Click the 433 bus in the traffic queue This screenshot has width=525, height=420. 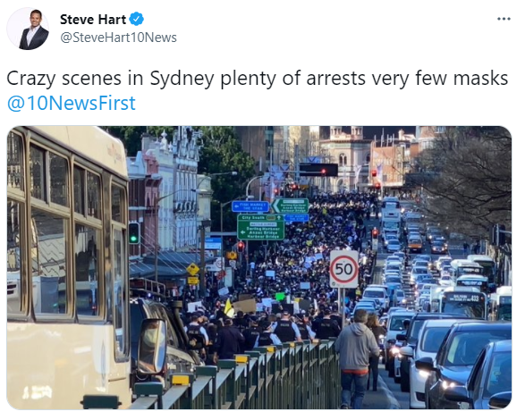pyautogui.click(x=463, y=304)
